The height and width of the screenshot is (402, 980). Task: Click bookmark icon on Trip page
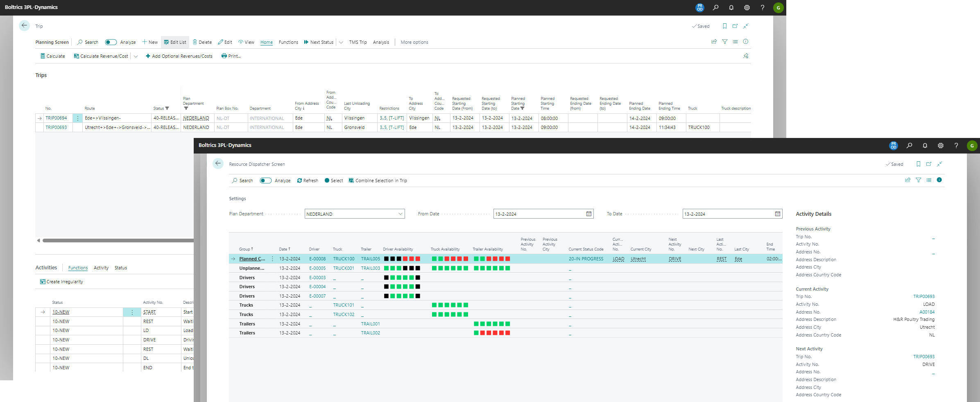(724, 26)
